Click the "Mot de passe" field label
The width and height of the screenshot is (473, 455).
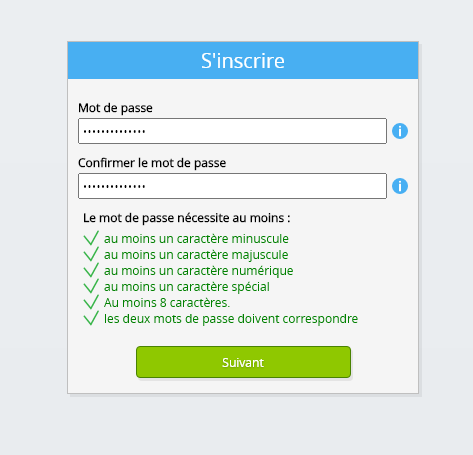pos(115,108)
